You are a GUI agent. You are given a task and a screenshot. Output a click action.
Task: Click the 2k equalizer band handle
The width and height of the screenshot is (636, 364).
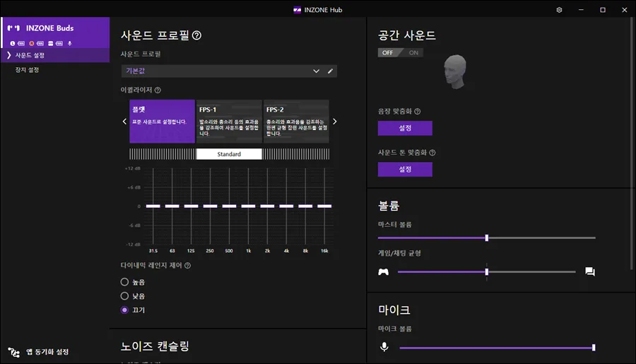coord(267,206)
